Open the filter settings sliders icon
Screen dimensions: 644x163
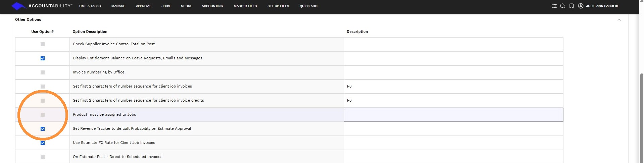click(554, 6)
